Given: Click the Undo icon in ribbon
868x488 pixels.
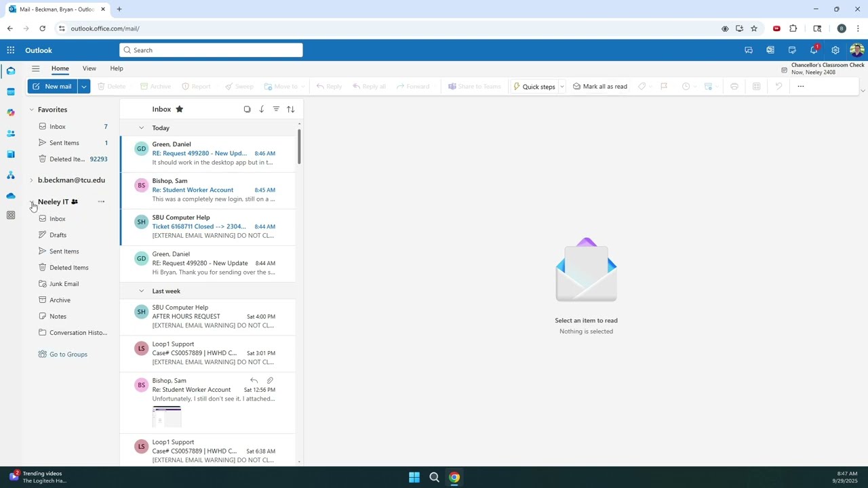Looking at the screenshot, I should (x=778, y=87).
